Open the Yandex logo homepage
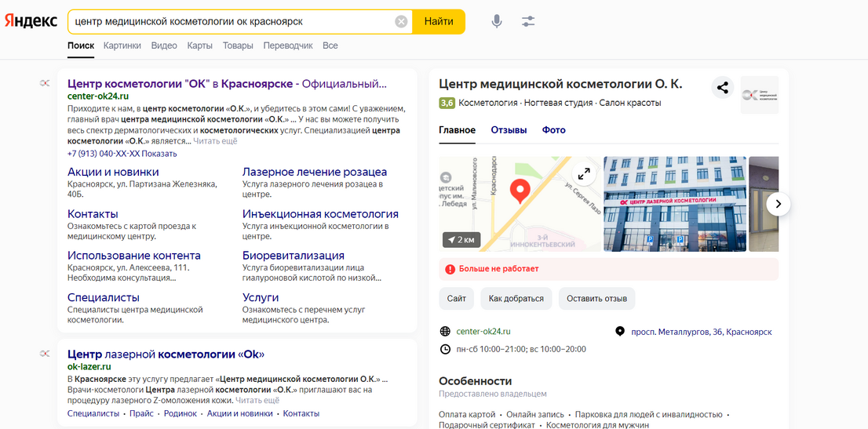This screenshot has width=868, height=429. (31, 22)
